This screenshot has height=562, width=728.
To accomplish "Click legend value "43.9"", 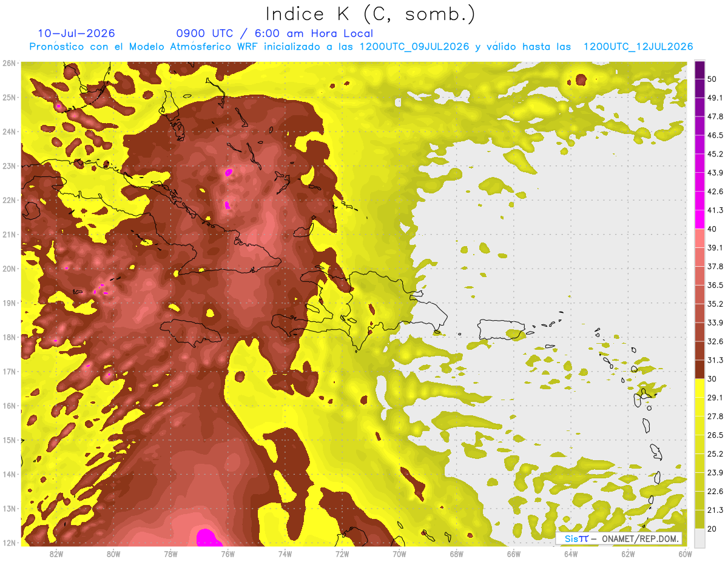I will [715, 173].
